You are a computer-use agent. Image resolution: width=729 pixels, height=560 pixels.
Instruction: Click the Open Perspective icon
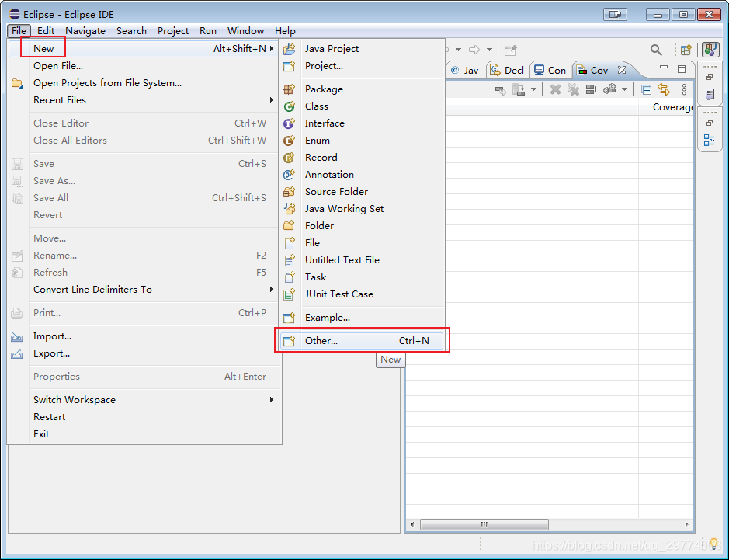coord(686,49)
